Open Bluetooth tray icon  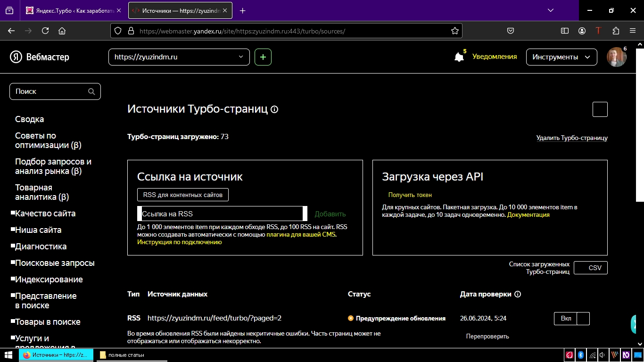pyautogui.click(x=581, y=355)
